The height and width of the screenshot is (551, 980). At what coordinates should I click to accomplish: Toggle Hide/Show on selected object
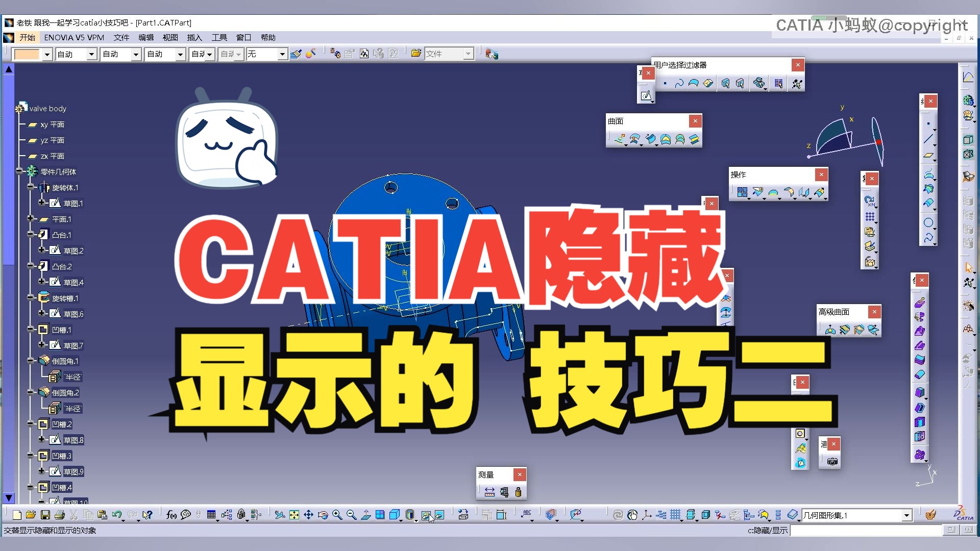point(426,515)
